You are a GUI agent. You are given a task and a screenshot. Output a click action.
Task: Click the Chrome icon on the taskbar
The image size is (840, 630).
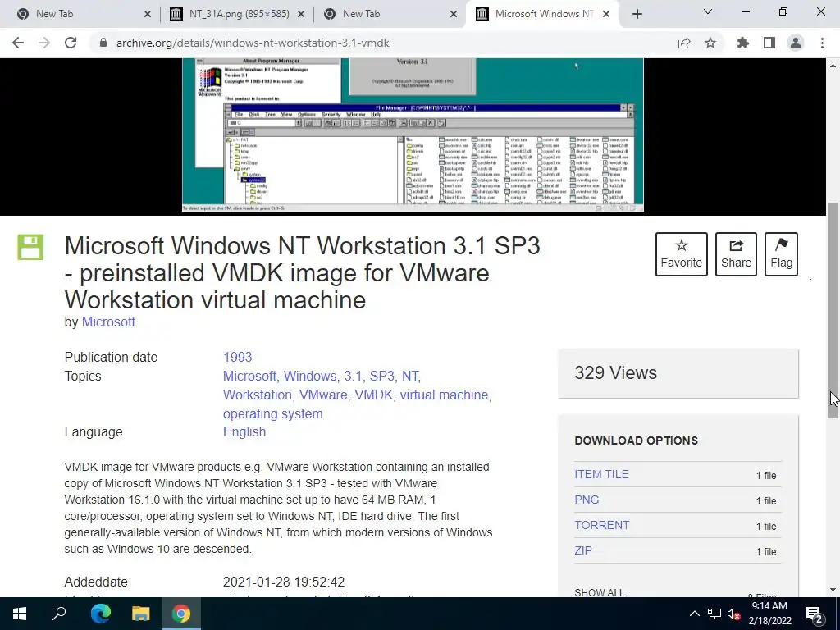pyautogui.click(x=181, y=614)
